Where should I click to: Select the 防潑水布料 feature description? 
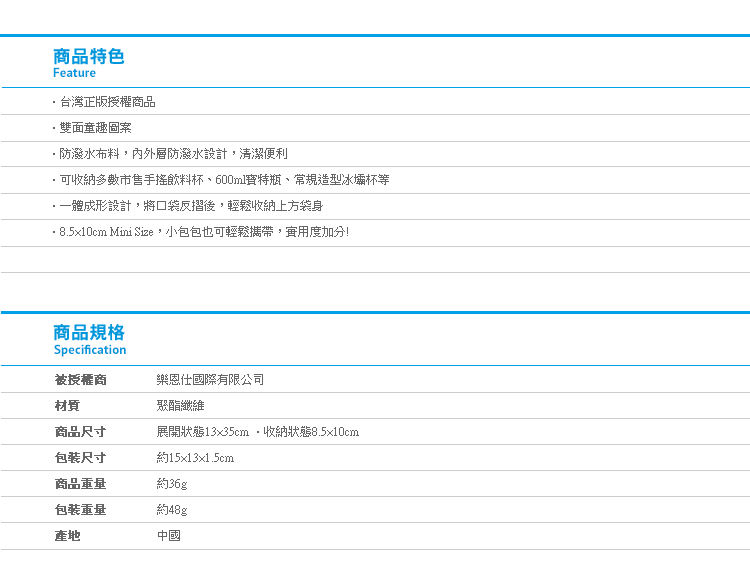pyautogui.click(x=173, y=154)
